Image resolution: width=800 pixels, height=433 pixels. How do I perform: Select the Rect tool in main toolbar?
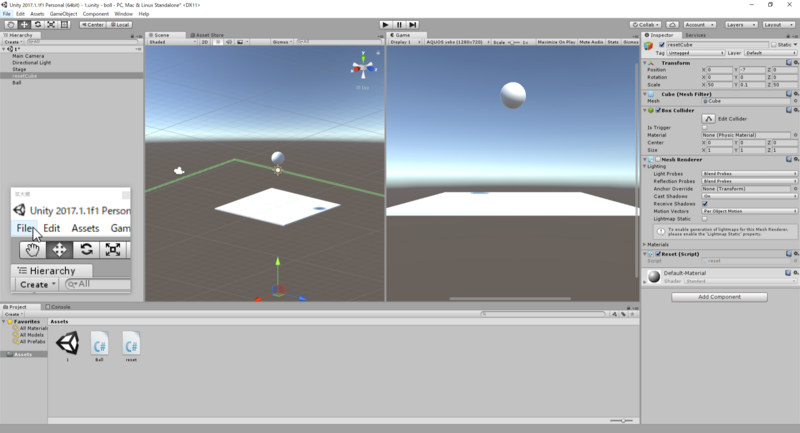[65, 24]
